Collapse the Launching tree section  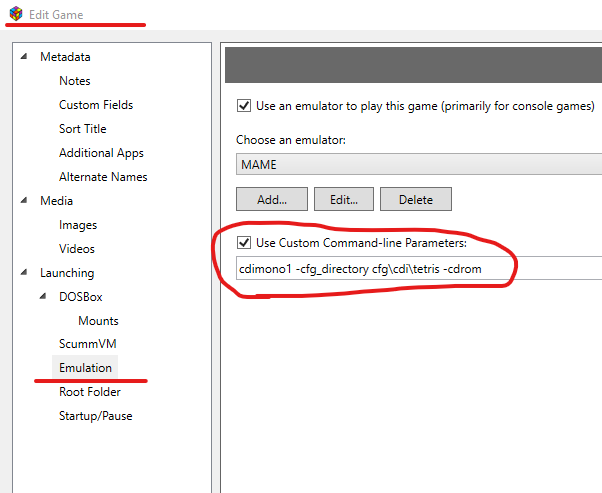pyautogui.click(x=24, y=273)
